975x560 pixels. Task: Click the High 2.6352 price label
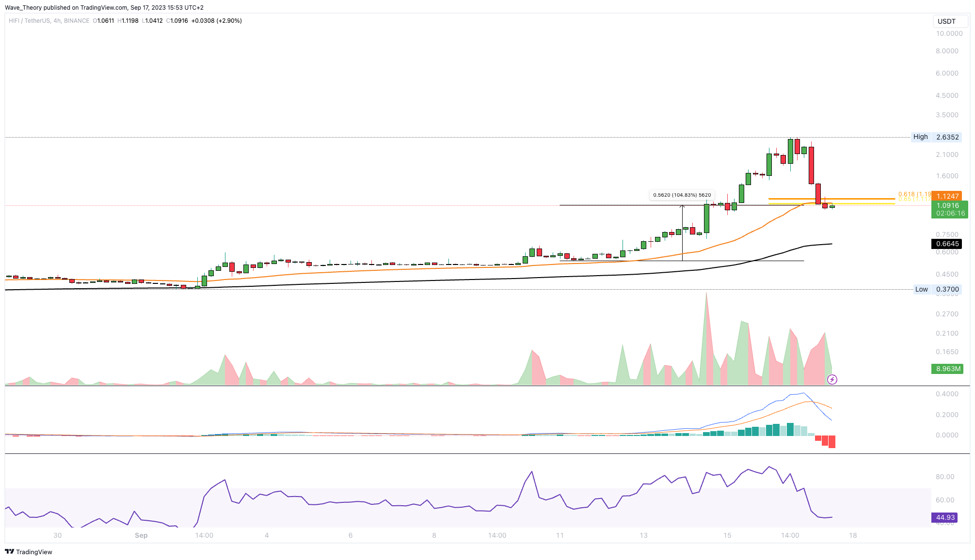tap(937, 137)
